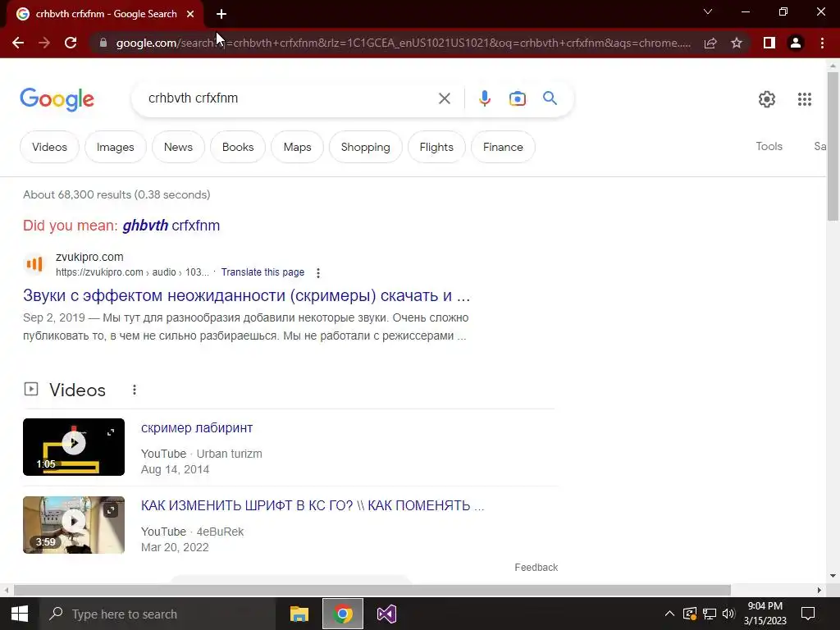Open File Explorer from taskbar

coord(299,614)
